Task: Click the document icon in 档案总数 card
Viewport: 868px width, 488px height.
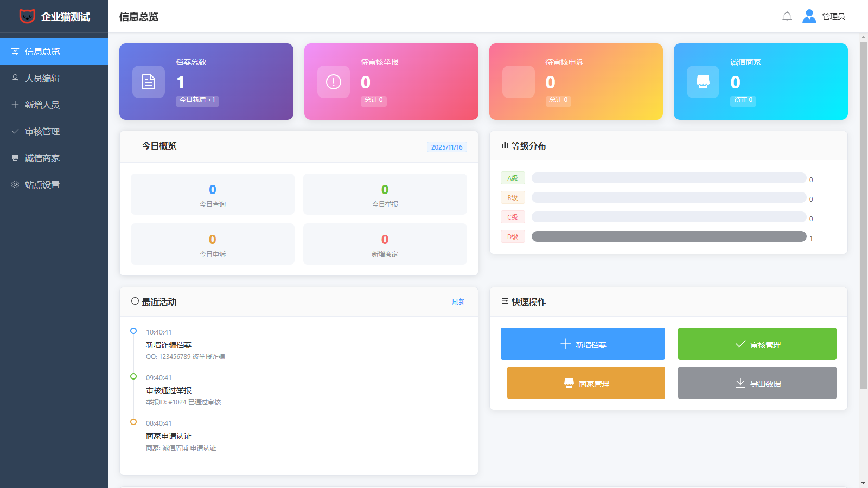Action: (x=149, y=82)
